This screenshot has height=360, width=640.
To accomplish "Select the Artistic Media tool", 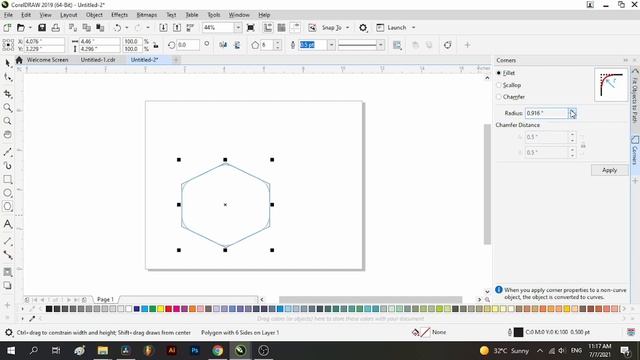I will tap(7, 165).
